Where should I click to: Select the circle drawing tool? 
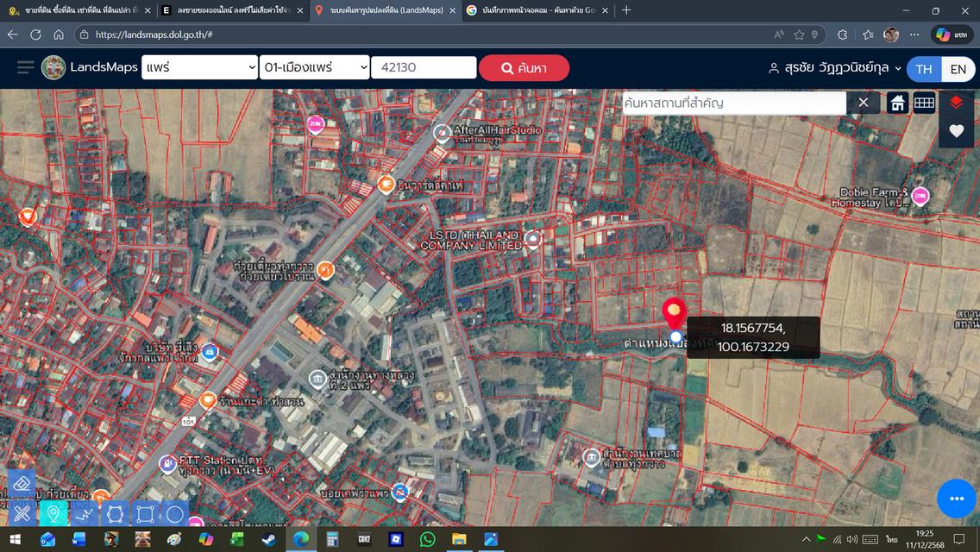click(x=175, y=514)
